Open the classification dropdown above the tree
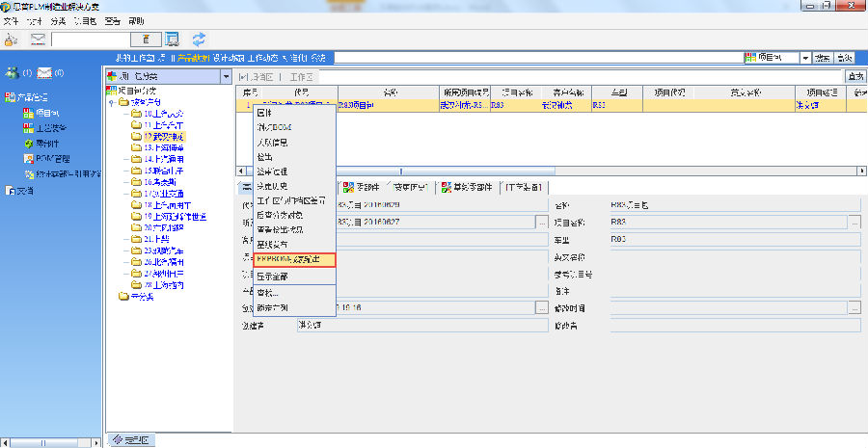This screenshot has width=868, height=448. (226, 75)
